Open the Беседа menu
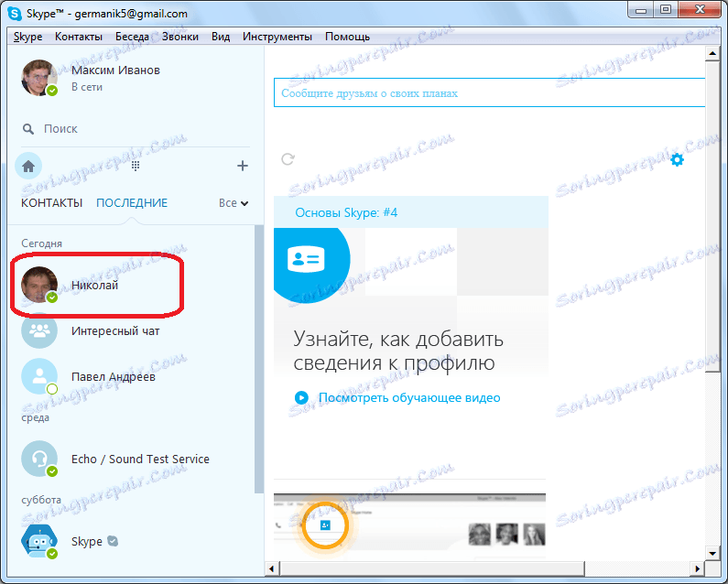728x584 pixels. (132, 37)
